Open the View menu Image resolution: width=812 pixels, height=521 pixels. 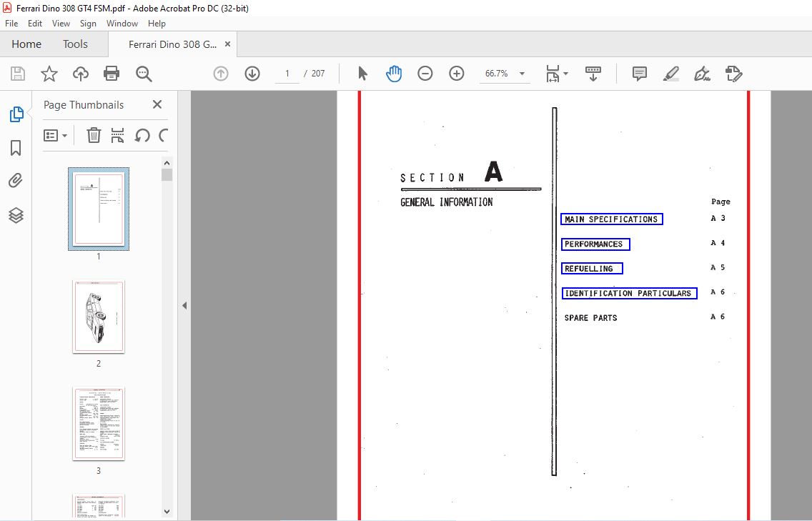point(61,24)
